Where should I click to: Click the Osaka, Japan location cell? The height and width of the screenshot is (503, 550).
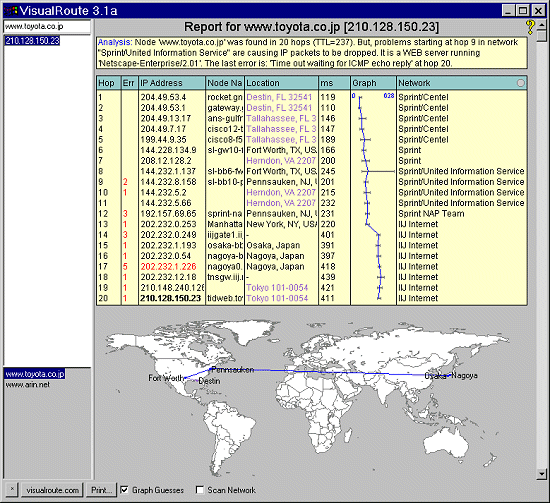[x=273, y=245]
